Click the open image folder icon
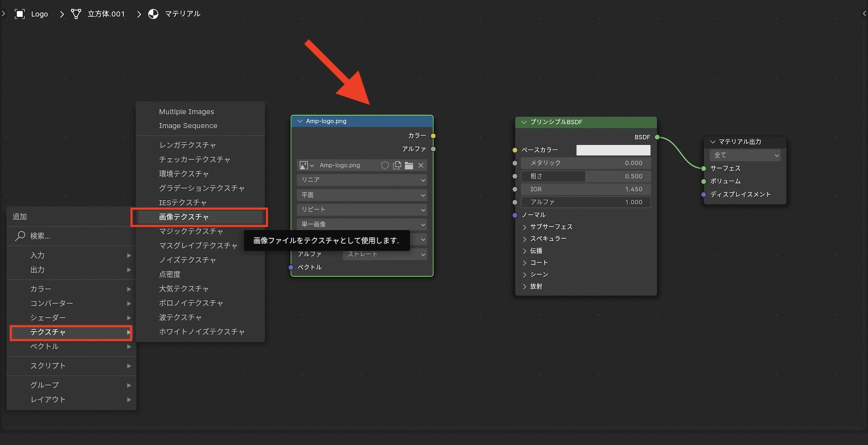Image resolution: width=868 pixels, height=445 pixels. (x=409, y=165)
